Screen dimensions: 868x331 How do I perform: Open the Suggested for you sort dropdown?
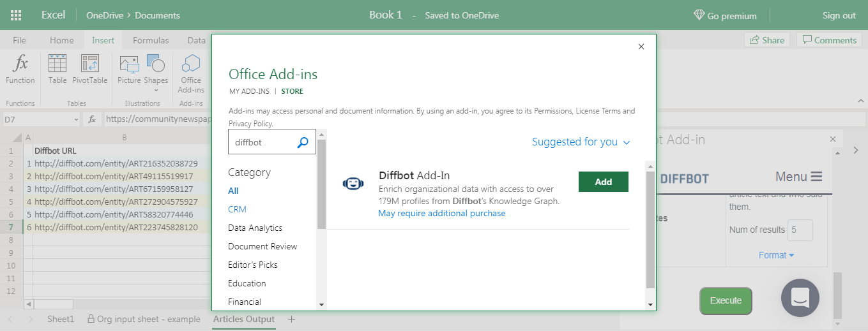[581, 142]
